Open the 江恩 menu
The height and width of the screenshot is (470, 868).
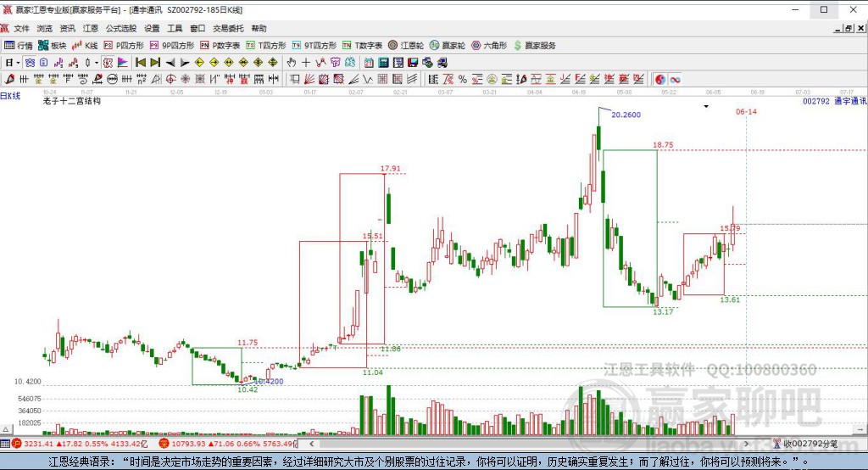91,28
